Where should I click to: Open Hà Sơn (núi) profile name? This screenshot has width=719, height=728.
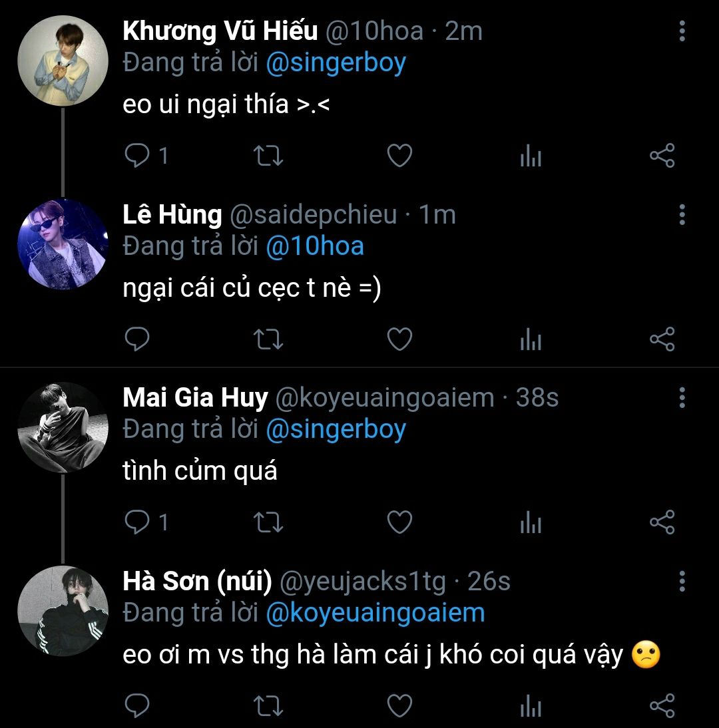[197, 582]
